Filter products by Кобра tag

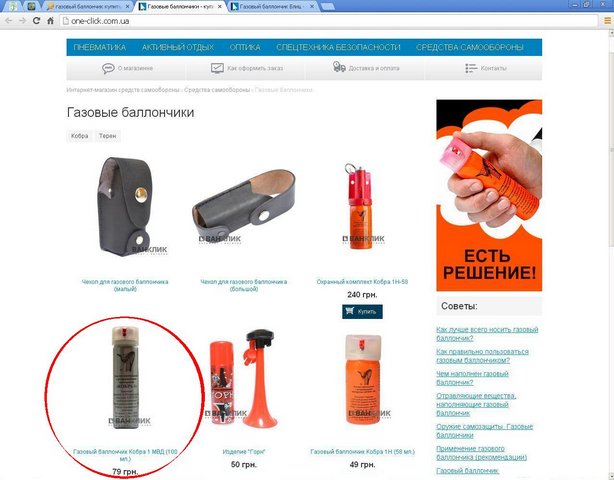click(79, 136)
